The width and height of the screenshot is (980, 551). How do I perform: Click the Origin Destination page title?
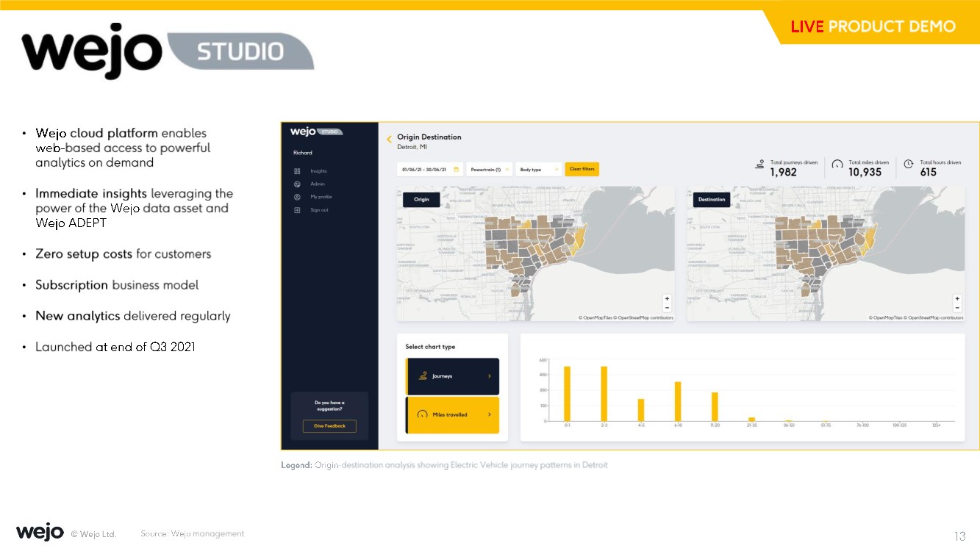point(429,137)
